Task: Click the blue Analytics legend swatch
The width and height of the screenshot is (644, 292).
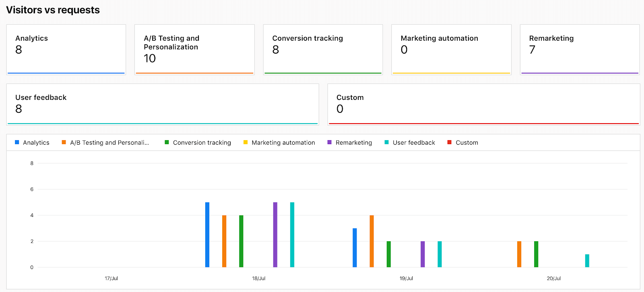Action: tap(17, 143)
